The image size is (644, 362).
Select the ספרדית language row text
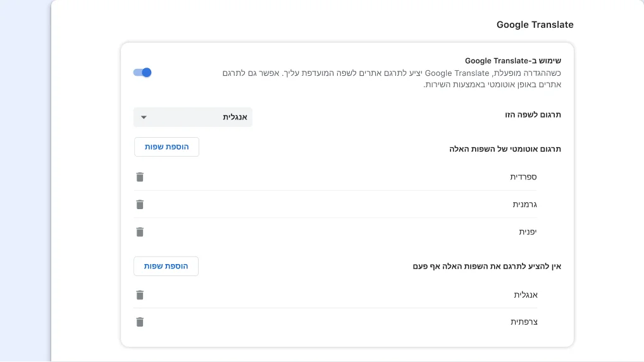pos(523,177)
